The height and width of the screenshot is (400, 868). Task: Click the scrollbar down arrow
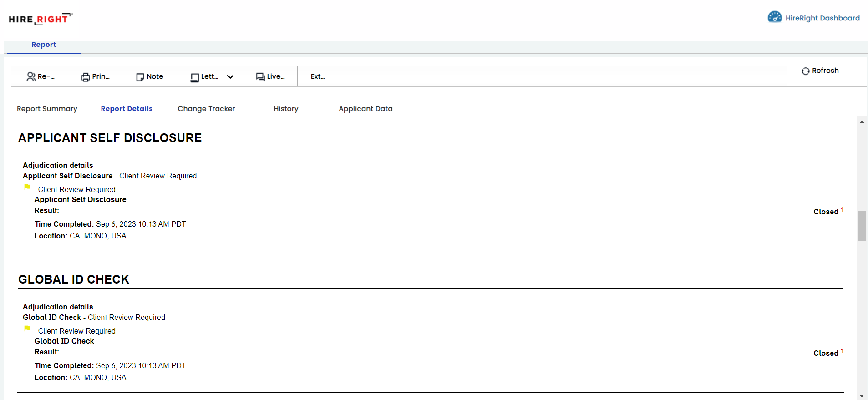point(862,396)
